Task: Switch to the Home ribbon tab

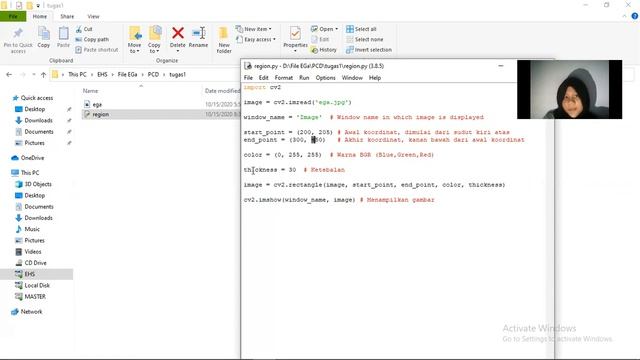Action: pos(40,16)
